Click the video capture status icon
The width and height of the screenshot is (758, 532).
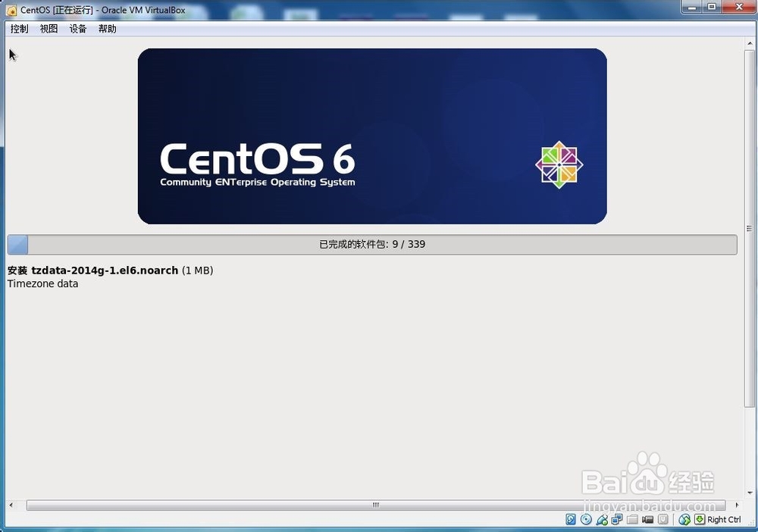click(648, 519)
